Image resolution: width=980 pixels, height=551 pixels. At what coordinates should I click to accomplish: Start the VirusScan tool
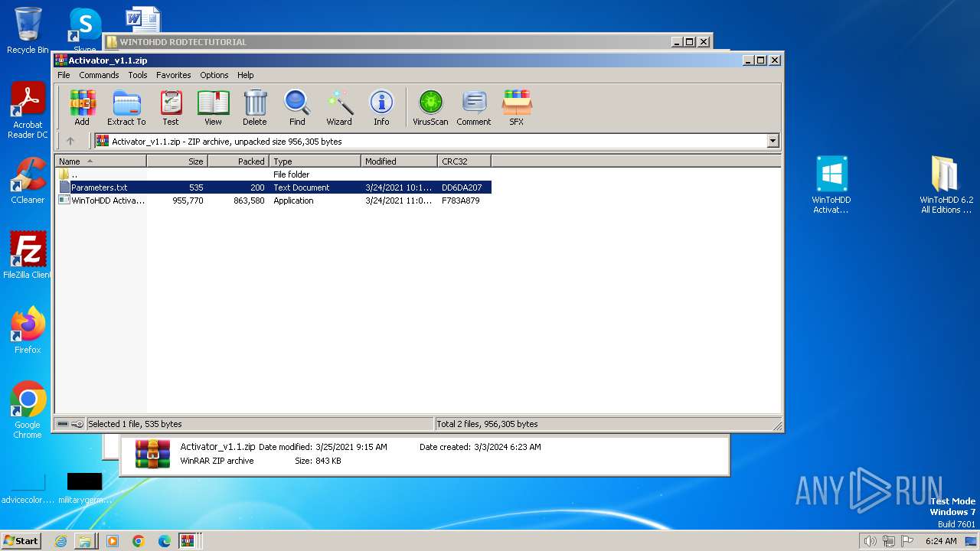[430, 107]
